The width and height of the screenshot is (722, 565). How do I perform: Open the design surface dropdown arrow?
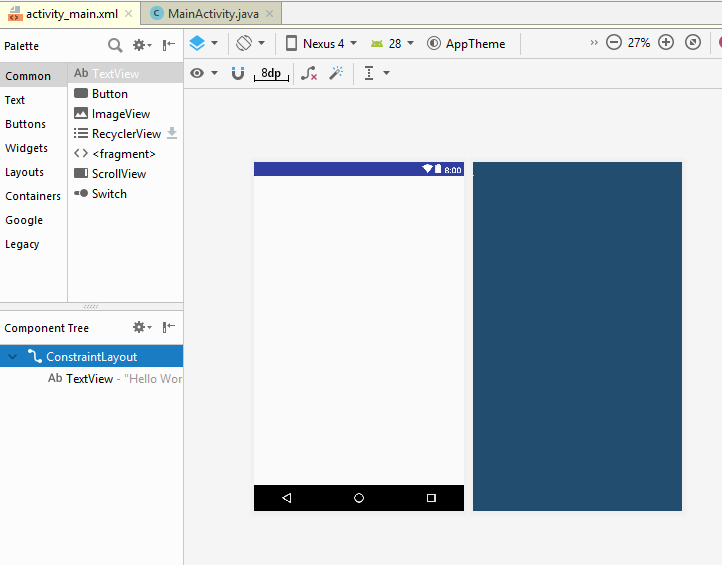pos(215,43)
